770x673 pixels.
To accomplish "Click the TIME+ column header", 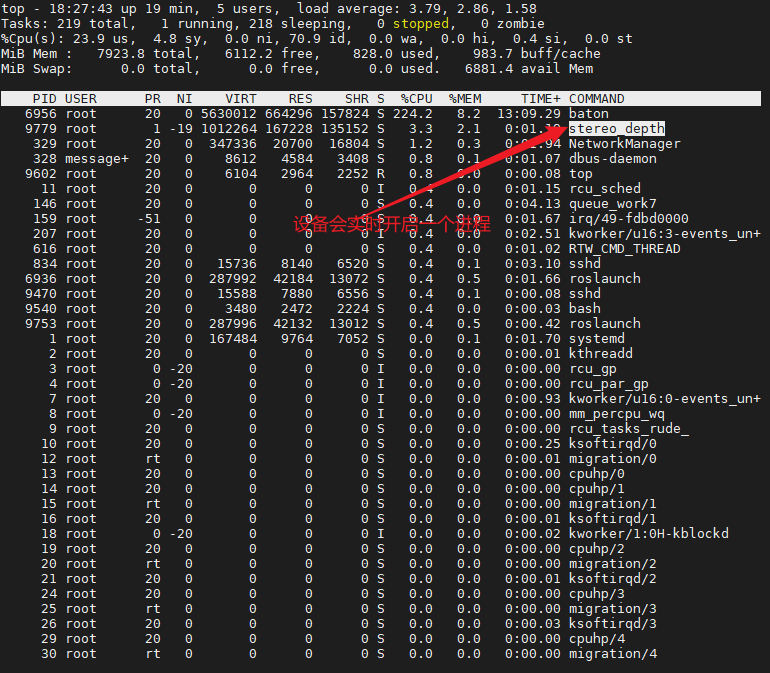I will [541, 99].
